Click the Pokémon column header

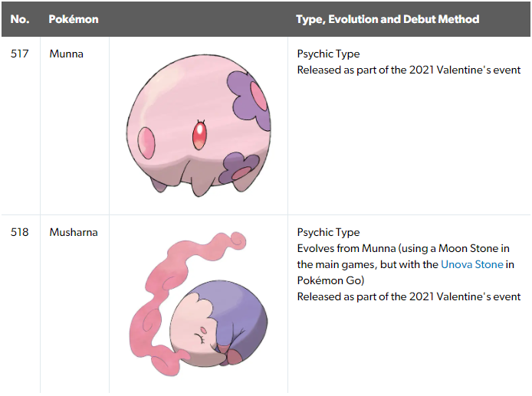click(x=74, y=19)
